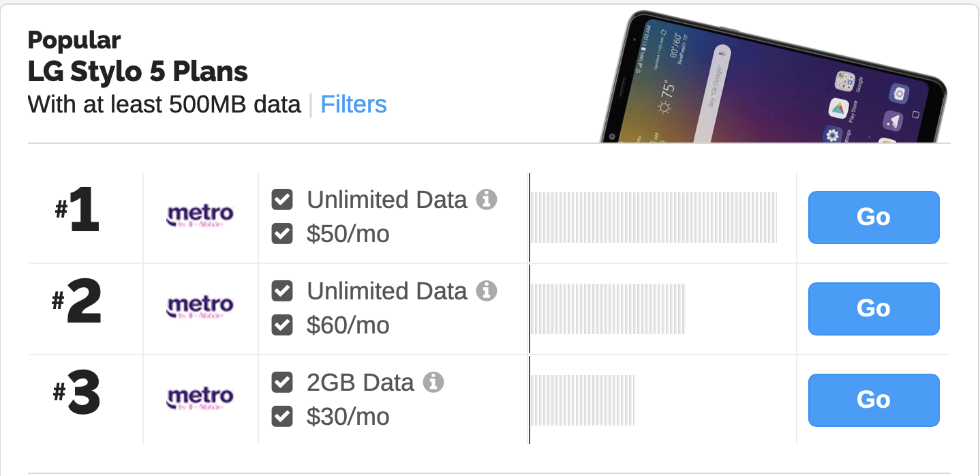
Task: Click popularity bar for $50/mo plan
Action: (x=654, y=218)
